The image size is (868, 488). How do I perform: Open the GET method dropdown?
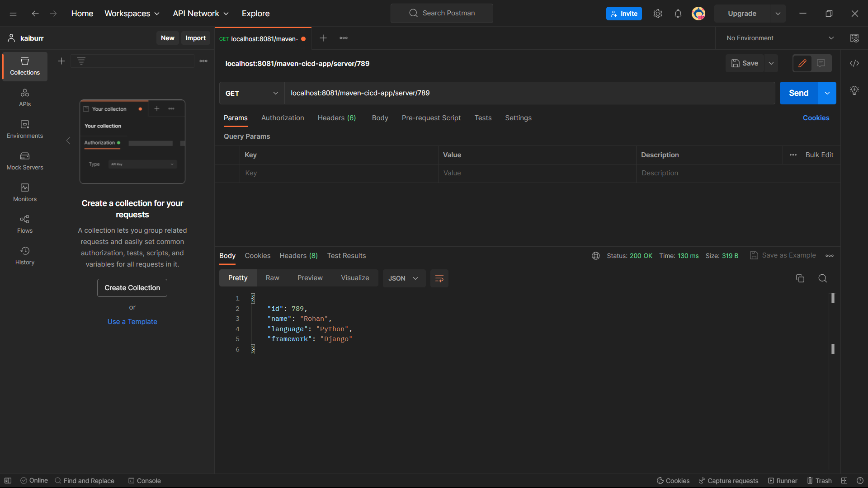pos(251,93)
